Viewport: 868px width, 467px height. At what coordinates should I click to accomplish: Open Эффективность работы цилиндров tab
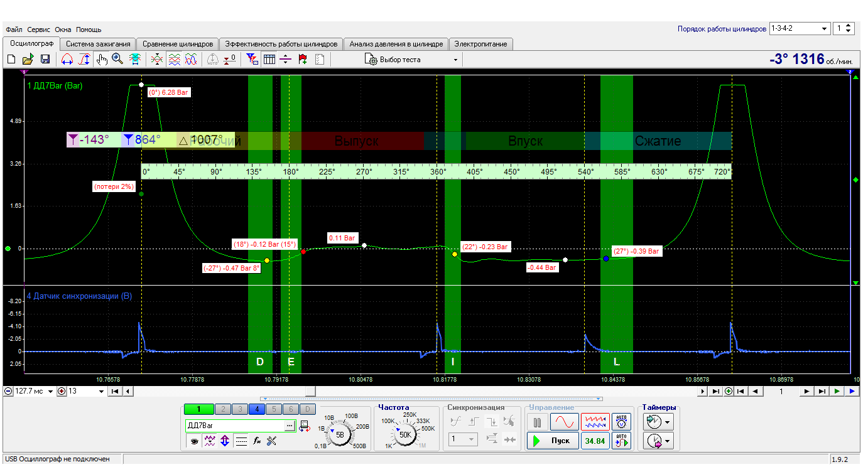281,44
